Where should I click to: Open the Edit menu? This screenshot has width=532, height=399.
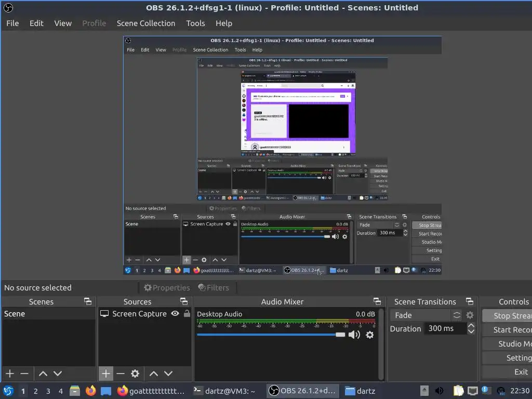(36, 23)
